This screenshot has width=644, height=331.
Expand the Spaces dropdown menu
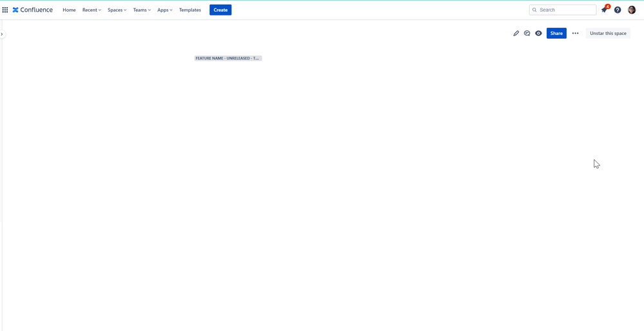[x=117, y=10]
